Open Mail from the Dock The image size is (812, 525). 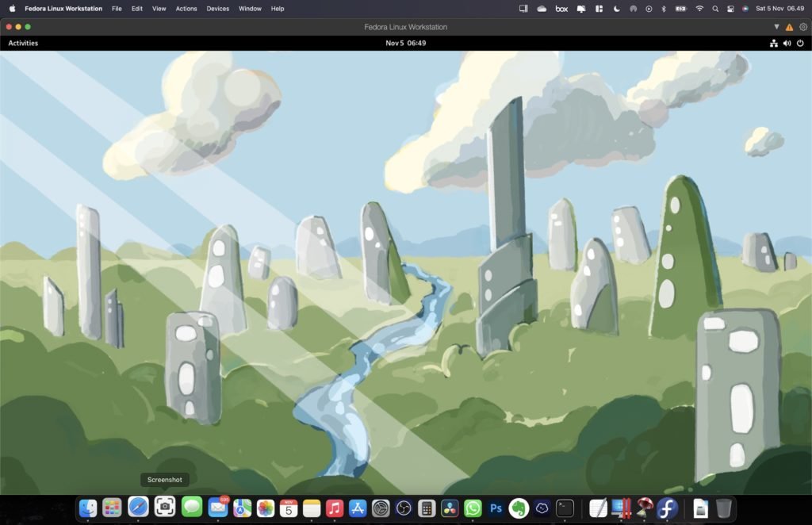pyautogui.click(x=218, y=508)
